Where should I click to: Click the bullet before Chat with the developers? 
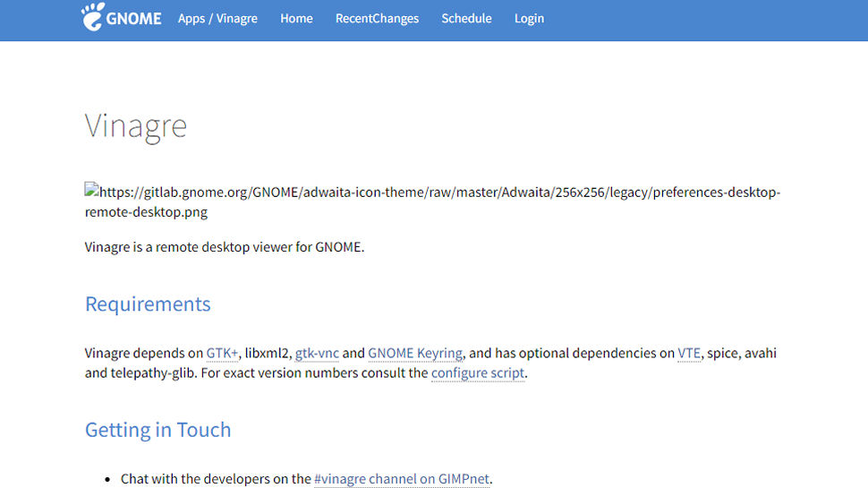click(107, 480)
